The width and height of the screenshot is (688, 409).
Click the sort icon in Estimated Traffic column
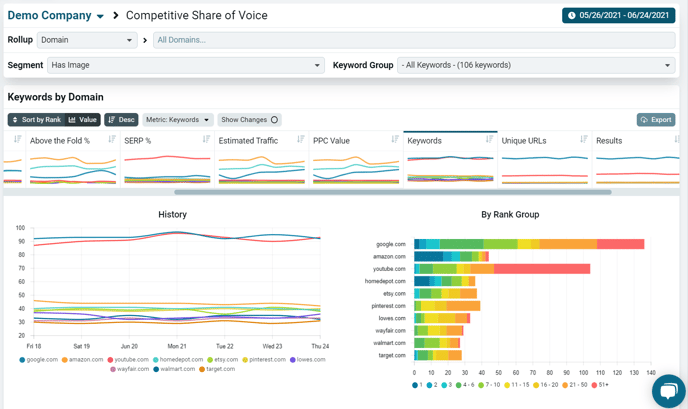point(301,139)
